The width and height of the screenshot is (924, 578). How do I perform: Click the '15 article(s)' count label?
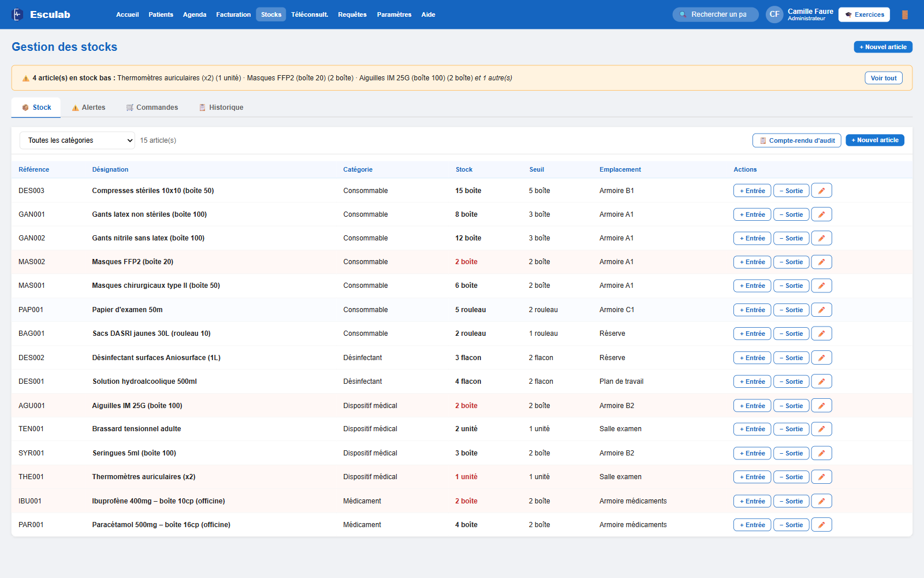(158, 140)
